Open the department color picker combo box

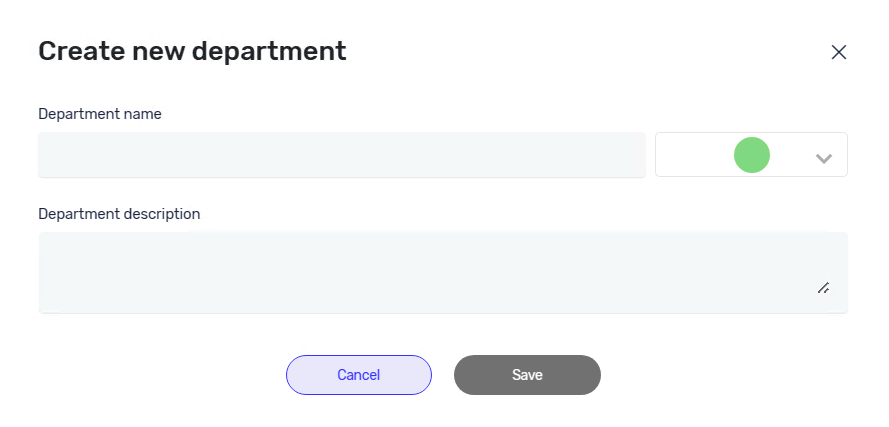(x=751, y=155)
